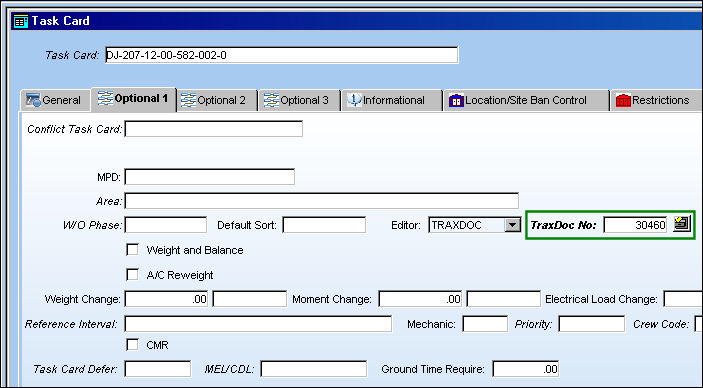
Task: Click the Ground Time Require field
Action: [526, 369]
